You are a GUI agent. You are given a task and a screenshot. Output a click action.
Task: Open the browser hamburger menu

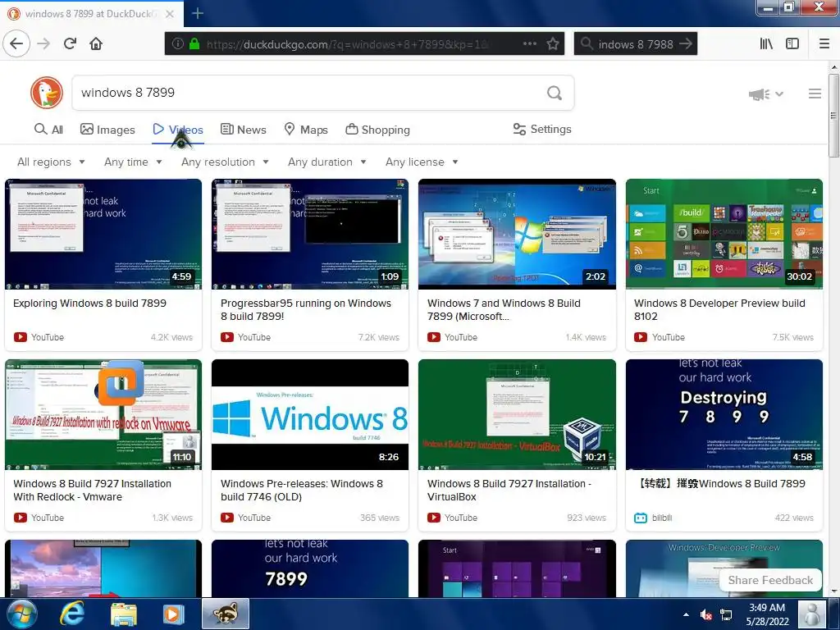coord(824,44)
